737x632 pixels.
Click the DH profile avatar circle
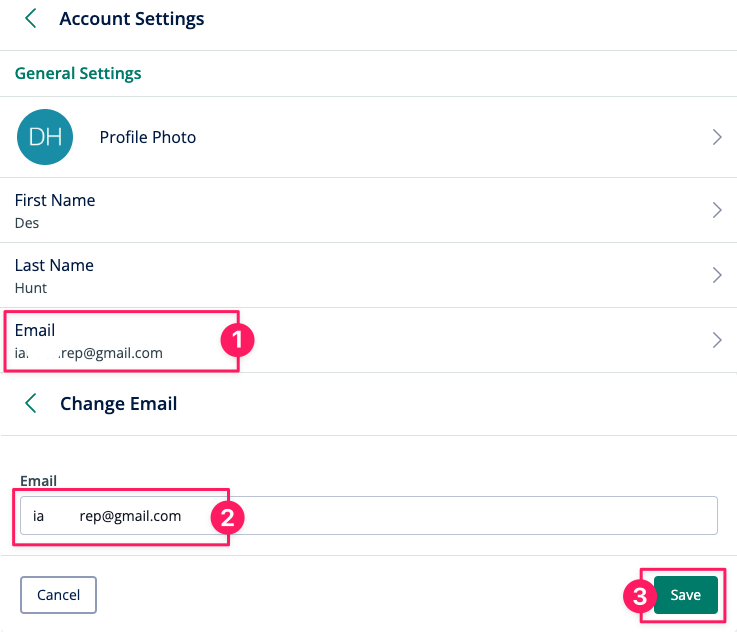point(45,137)
